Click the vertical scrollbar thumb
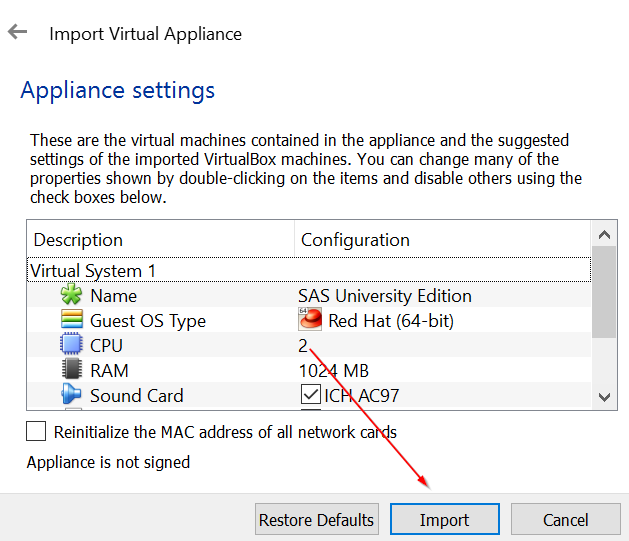 (604, 292)
